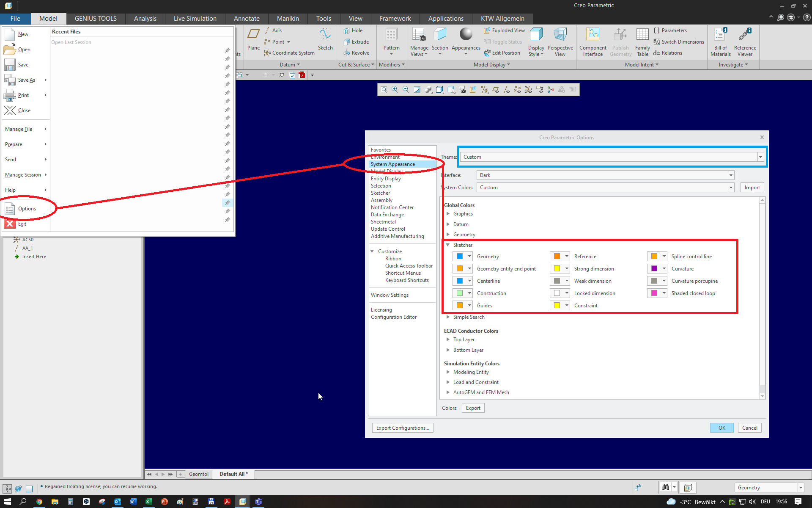Collapse the Sketcher color group
Viewport: 812px width, 508px height.
(x=448, y=245)
